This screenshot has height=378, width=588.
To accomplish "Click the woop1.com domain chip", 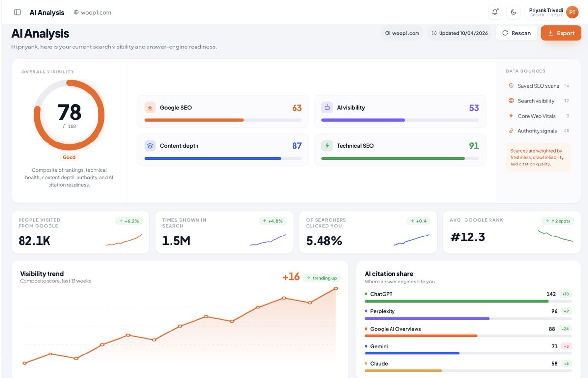I will [x=402, y=33].
